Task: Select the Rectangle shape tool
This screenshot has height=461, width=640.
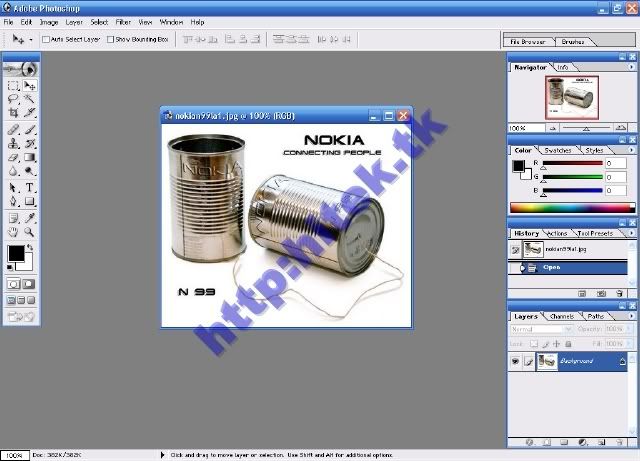Action: (x=29, y=201)
